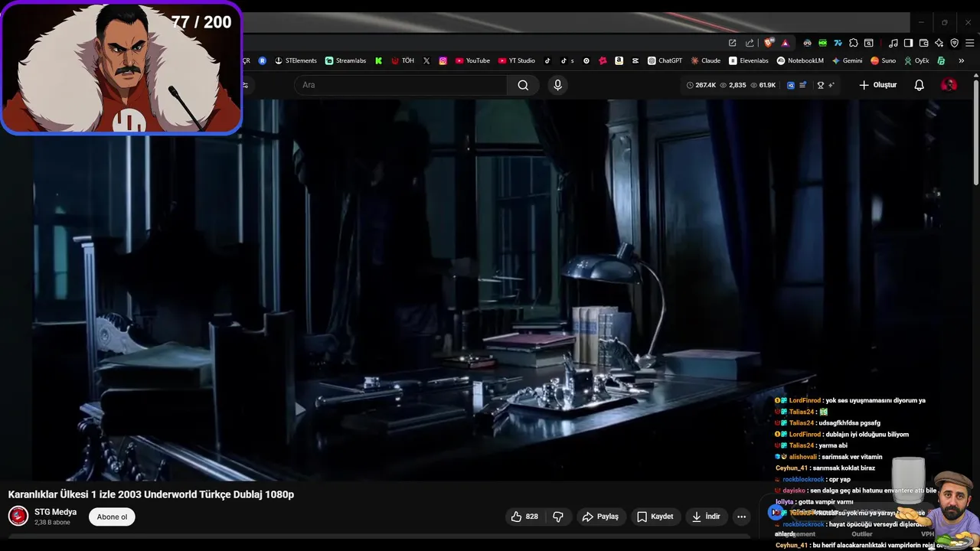This screenshot has height=551, width=980.
Task: Click the first TikTok bookmark icon
Action: (547, 60)
